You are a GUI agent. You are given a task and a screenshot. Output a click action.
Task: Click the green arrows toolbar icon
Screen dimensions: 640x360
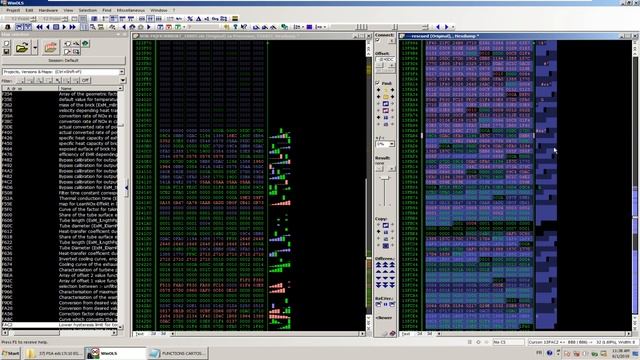point(284,27)
